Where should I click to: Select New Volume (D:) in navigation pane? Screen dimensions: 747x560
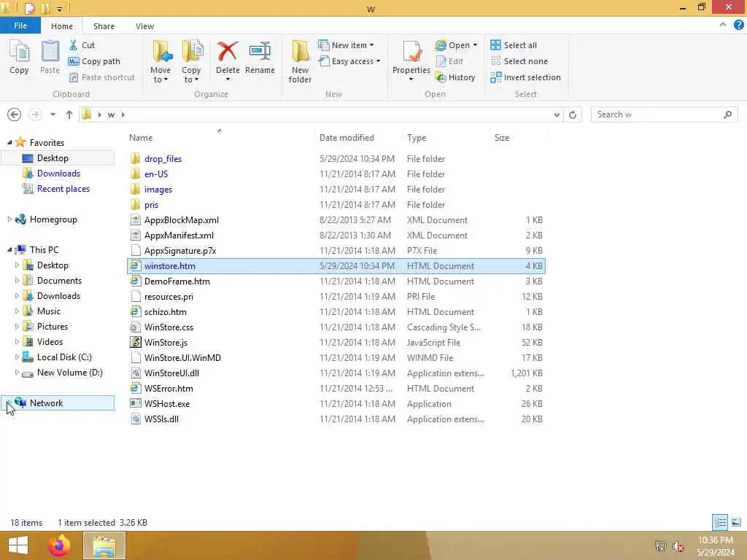click(69, 373)
